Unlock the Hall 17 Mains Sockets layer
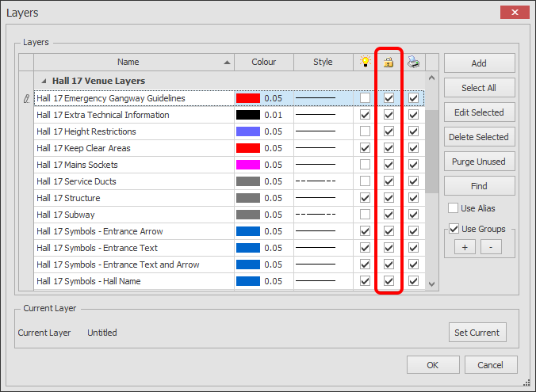Viewport: 536px width, 392px height. (x=389, y=165)
